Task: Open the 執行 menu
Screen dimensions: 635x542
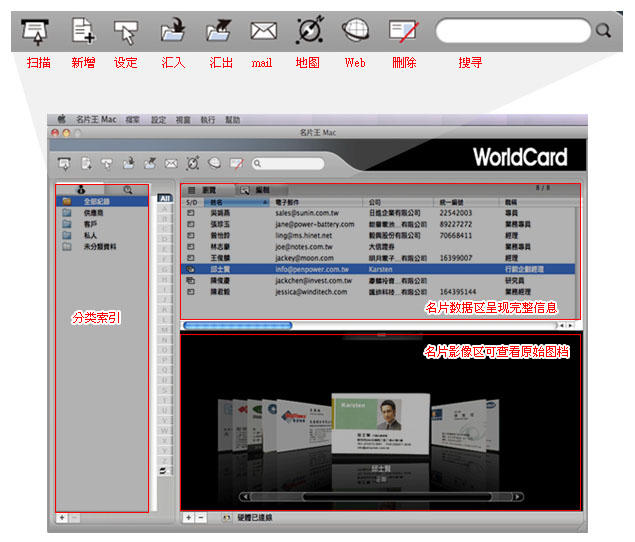Action: pyautogui.click(x=208, y=120)
